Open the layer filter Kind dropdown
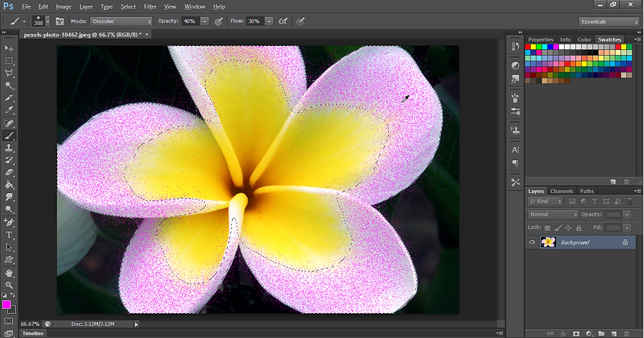644x338 pixels. 545,202
